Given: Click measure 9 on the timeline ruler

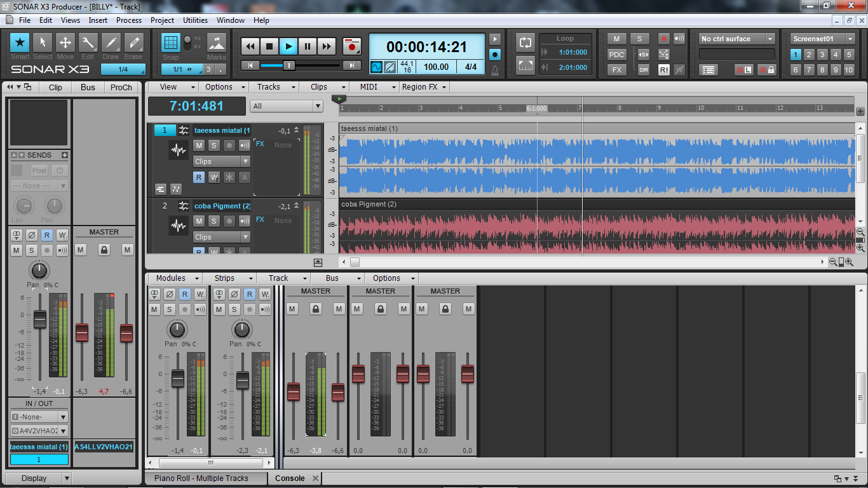Looking at the screenshot, I should pyautogui.click(x=659, y=108).
